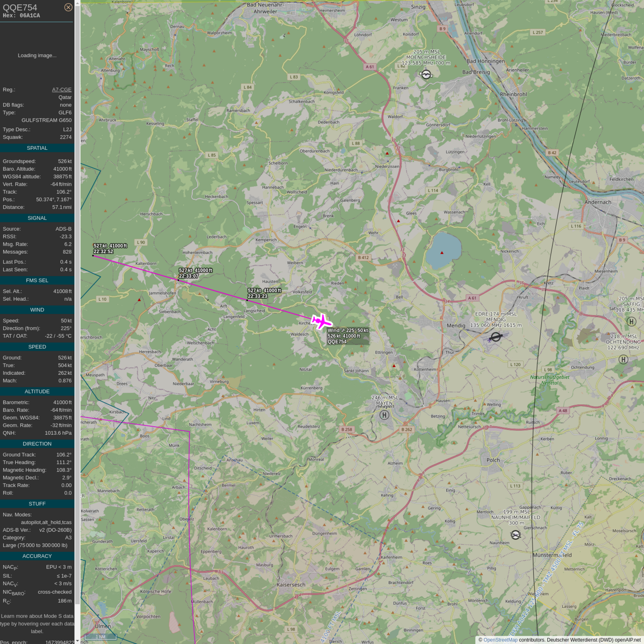
Task: Click the QQE754 wind and speed map label
Action: (348, 336)
